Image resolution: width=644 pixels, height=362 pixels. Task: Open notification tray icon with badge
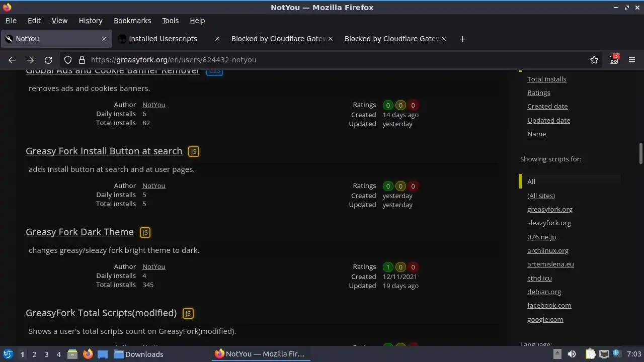[618, 354]
